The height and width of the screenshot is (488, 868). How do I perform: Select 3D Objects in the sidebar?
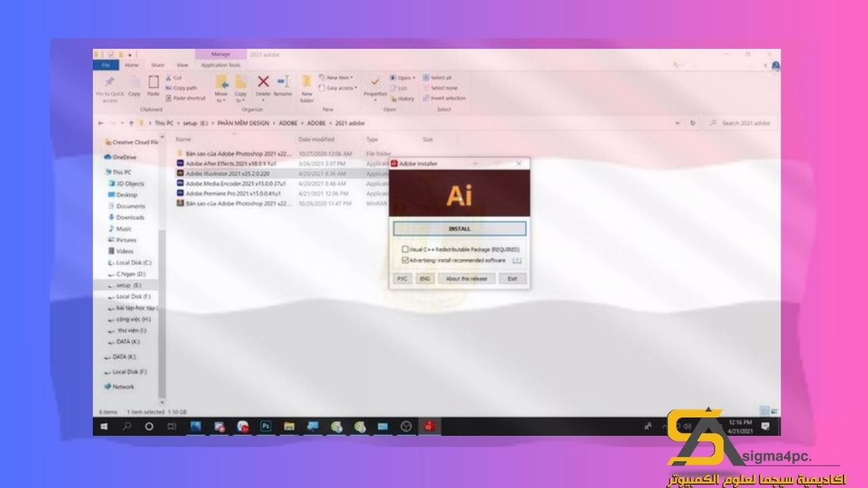click(x=126, y=184)
